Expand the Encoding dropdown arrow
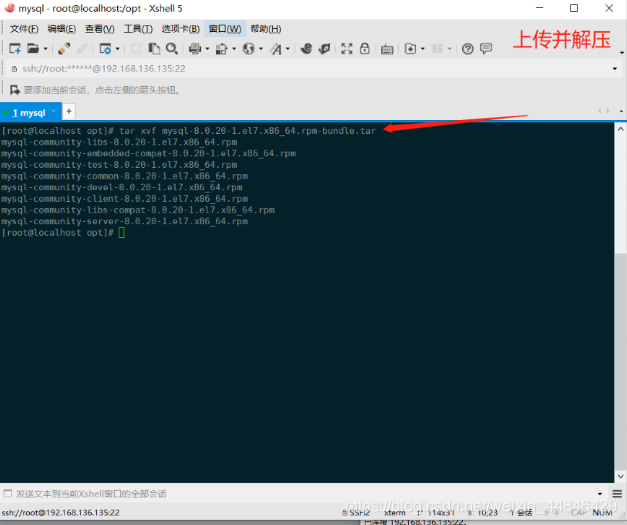Viewport: 627px width, 525px height. [261, 49]
